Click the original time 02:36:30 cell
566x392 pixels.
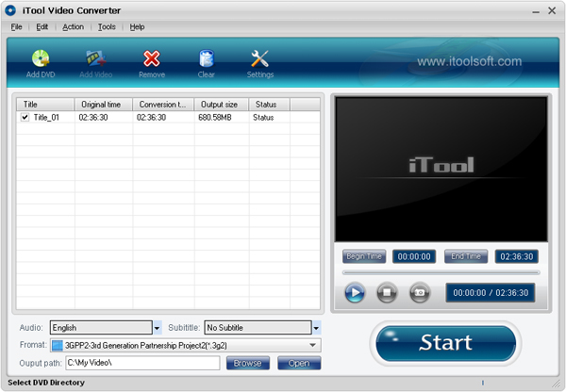93,117
